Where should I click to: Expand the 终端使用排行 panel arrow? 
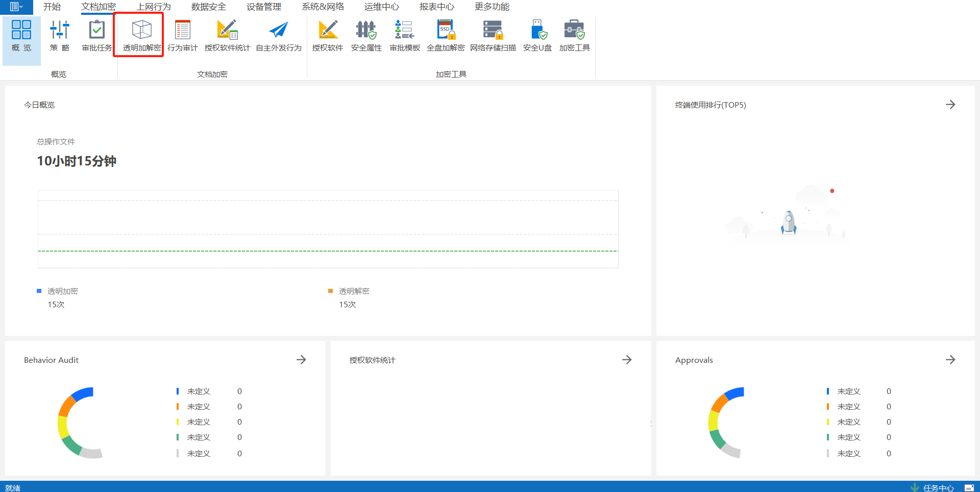click(x=950, y=105)
